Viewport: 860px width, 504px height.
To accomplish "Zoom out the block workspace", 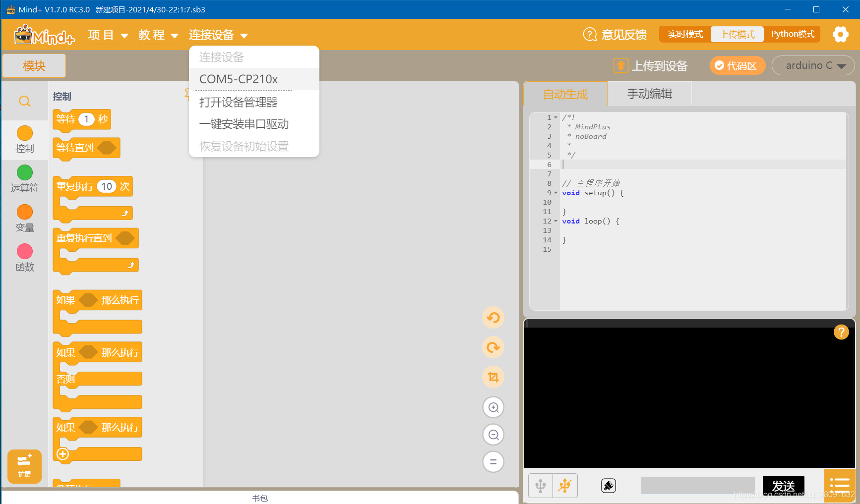I will pyautogui.click(x=493, y=435).
